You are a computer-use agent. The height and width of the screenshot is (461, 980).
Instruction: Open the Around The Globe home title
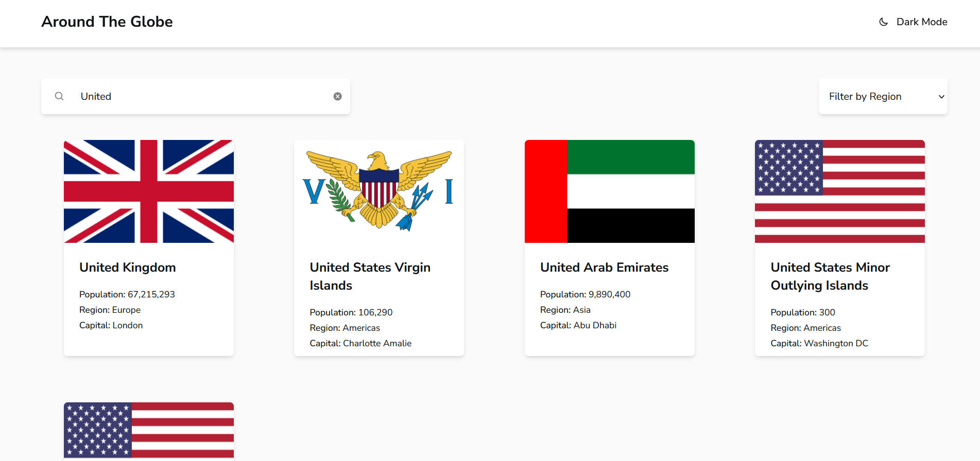pos(107,22)
